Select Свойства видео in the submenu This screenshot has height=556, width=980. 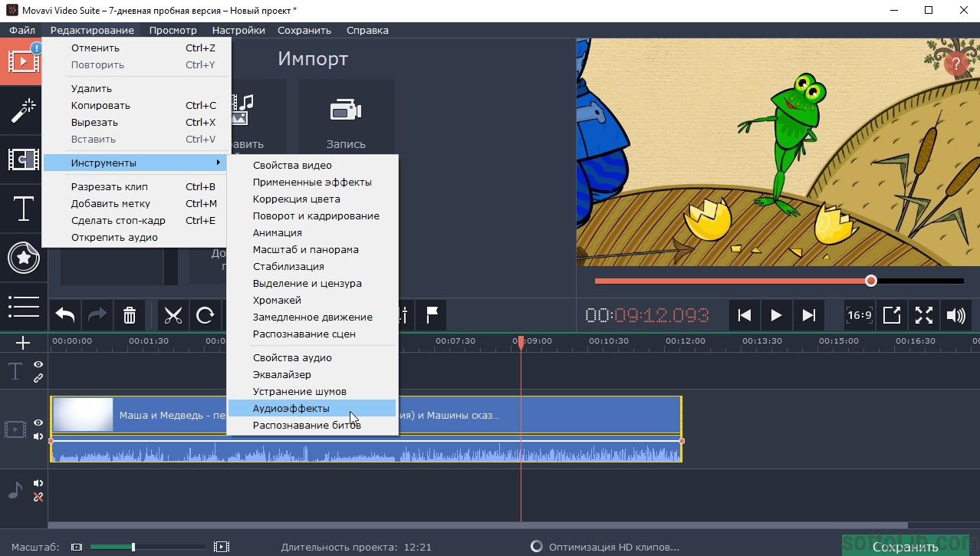312,165
